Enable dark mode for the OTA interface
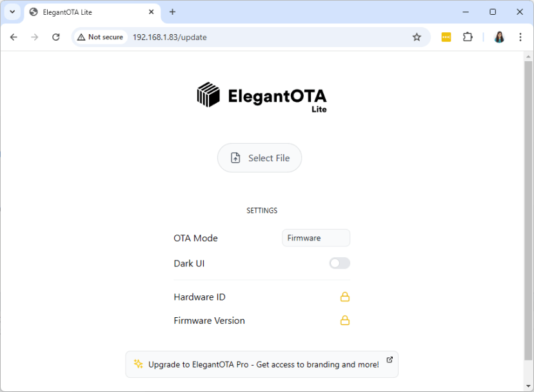Viewport: 534px width, 392px height. [x=339, y=263]
